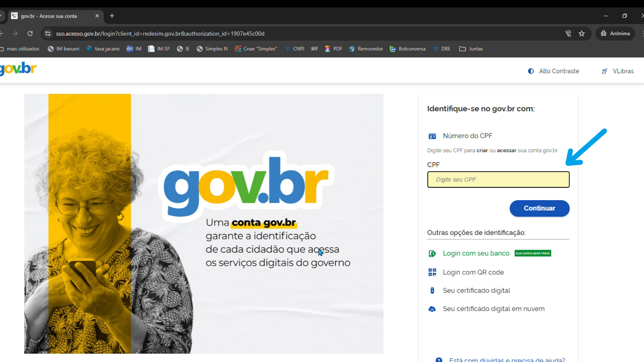Click the forward navigation arrow

click(15, 33)
